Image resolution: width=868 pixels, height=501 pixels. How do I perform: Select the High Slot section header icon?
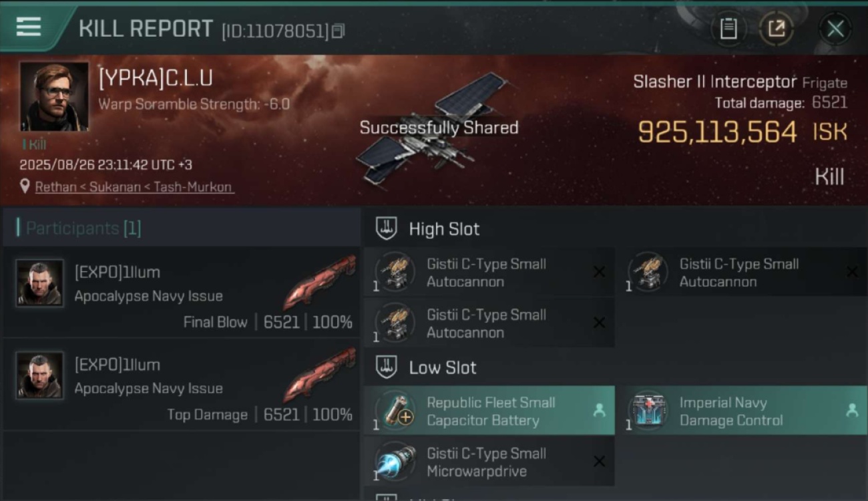click(386, 228)
